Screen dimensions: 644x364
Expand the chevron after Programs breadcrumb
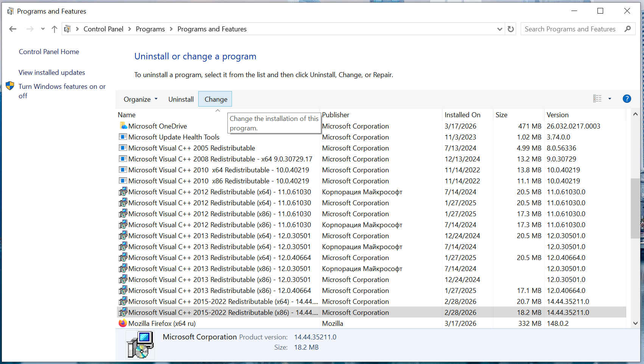[171, 29]
